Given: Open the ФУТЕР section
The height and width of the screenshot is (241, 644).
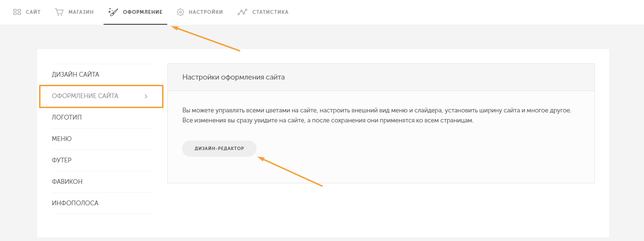Looking at the screenshot, I should (x=102, y=160).
